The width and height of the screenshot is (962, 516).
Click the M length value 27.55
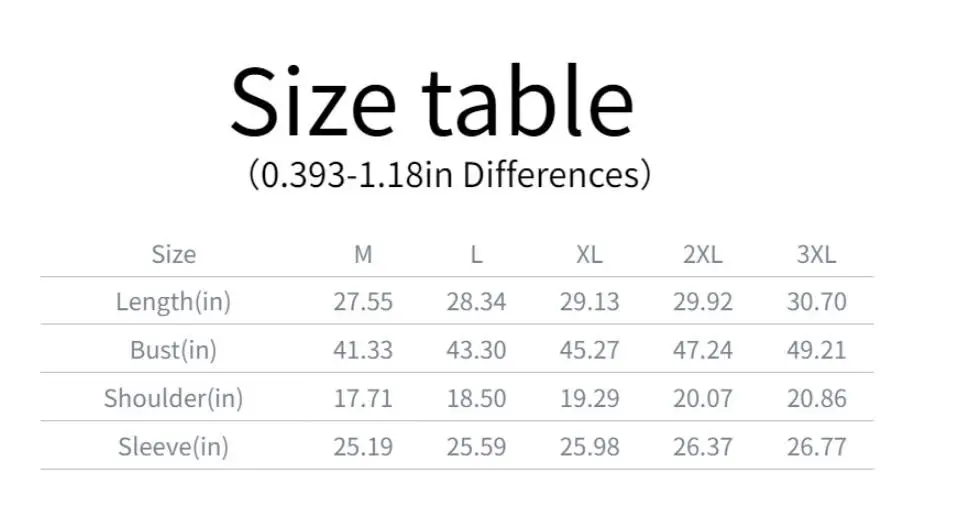point(363,301)
